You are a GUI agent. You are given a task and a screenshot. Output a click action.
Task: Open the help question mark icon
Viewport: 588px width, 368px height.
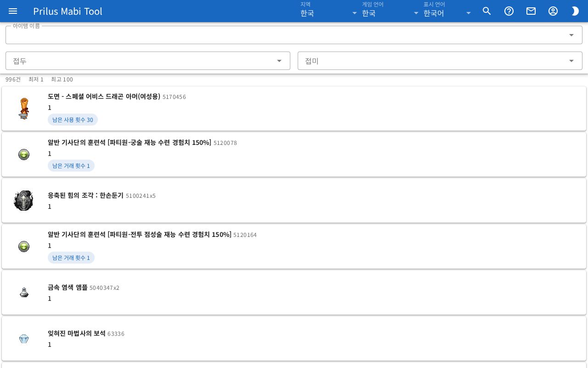click(x=509, y=11)
